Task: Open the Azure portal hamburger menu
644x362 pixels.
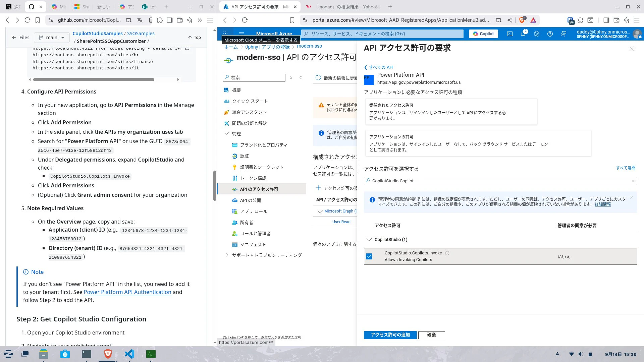Action: coord(241,34)
